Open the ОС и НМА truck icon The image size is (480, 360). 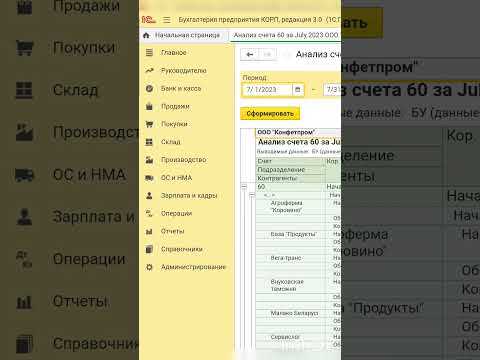[149, 178]
